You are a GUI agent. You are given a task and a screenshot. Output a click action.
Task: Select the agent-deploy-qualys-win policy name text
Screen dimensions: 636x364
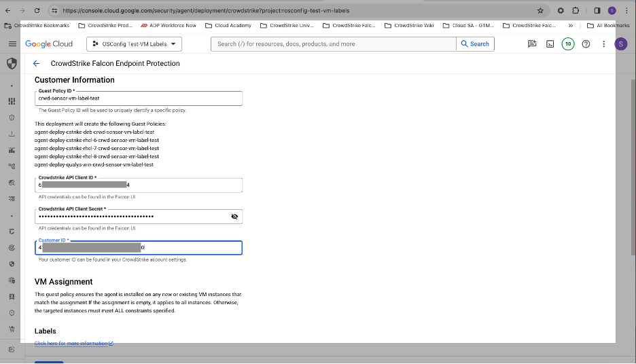[x=94, y=164]
